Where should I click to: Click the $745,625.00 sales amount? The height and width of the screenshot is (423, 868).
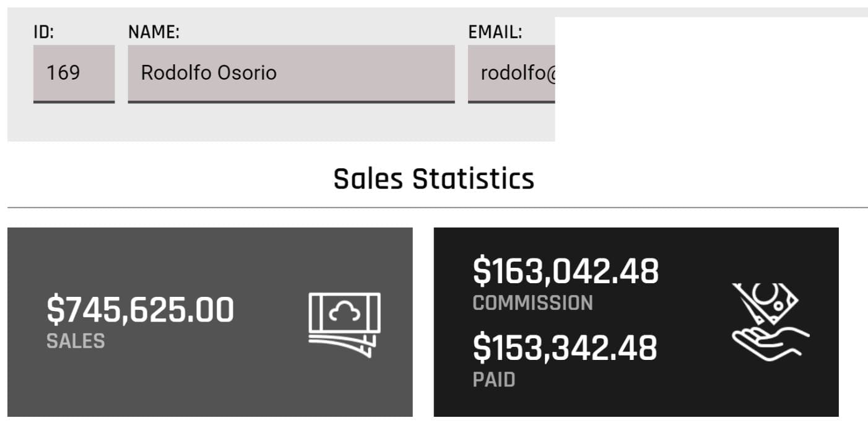[141, 310]
